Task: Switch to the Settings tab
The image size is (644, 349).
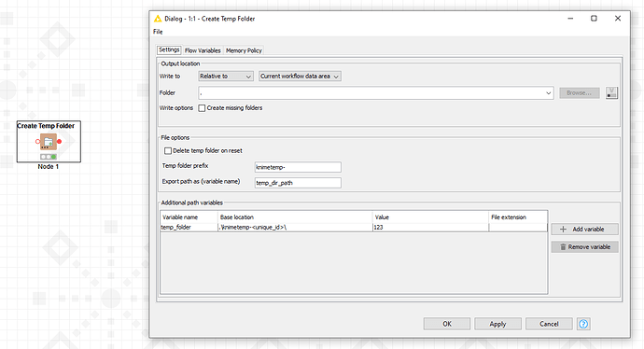Action: pyautogui.click(x=169, y=50)
